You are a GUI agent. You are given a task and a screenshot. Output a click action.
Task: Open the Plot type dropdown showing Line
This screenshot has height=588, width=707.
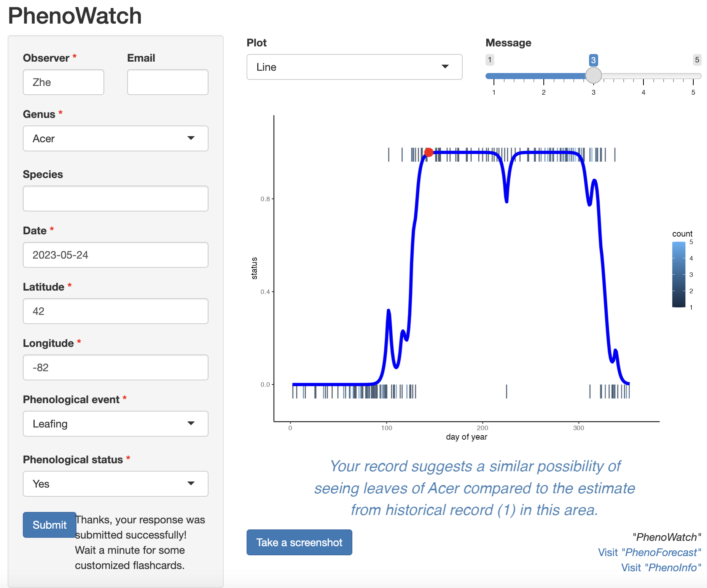coord(355,67)
